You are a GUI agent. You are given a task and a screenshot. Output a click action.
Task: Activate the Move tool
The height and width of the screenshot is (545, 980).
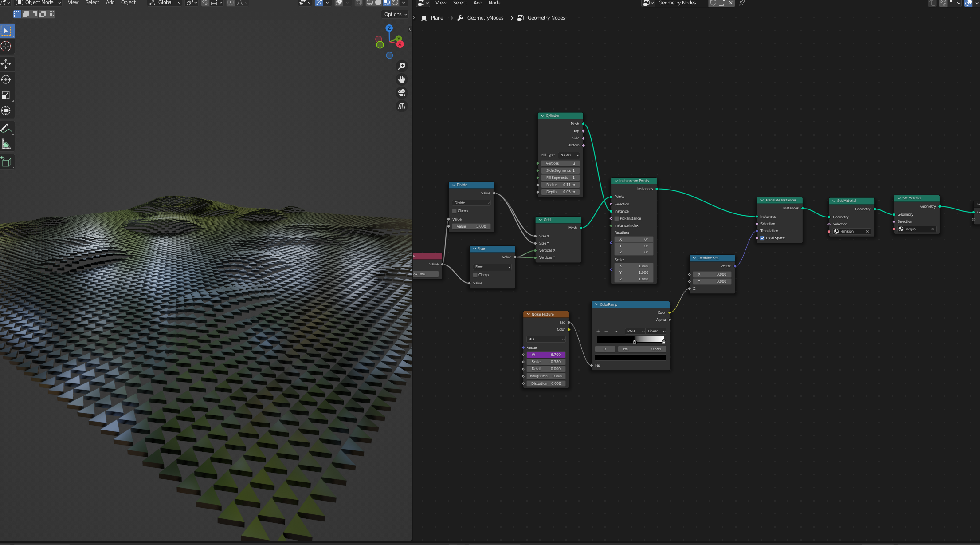point(6,64)
